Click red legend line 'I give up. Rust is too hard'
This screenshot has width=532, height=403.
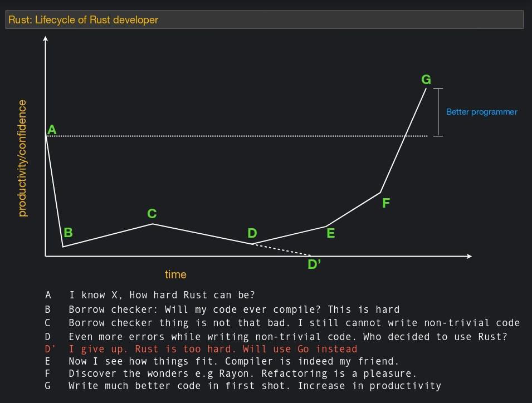click(x=212, y=349)
